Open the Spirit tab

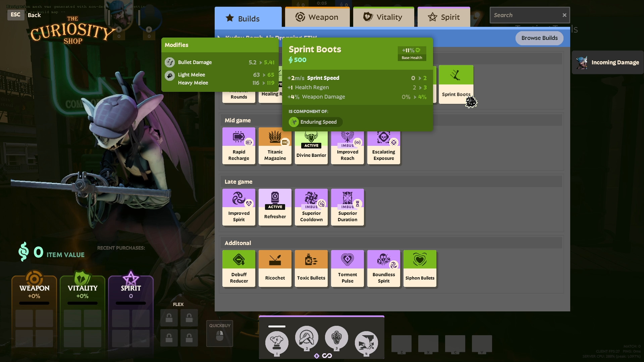(444, 17)
